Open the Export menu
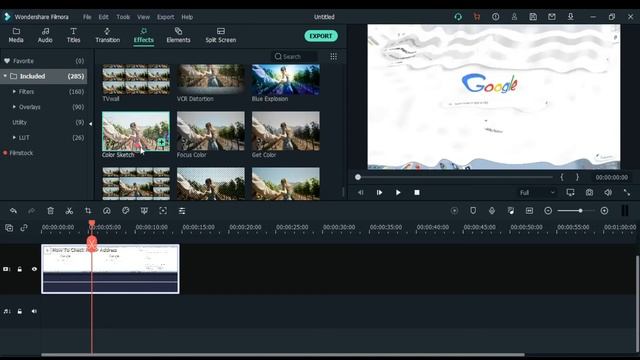Image resolution: width=640 pixels, height=360 pixels. [165, 17]
